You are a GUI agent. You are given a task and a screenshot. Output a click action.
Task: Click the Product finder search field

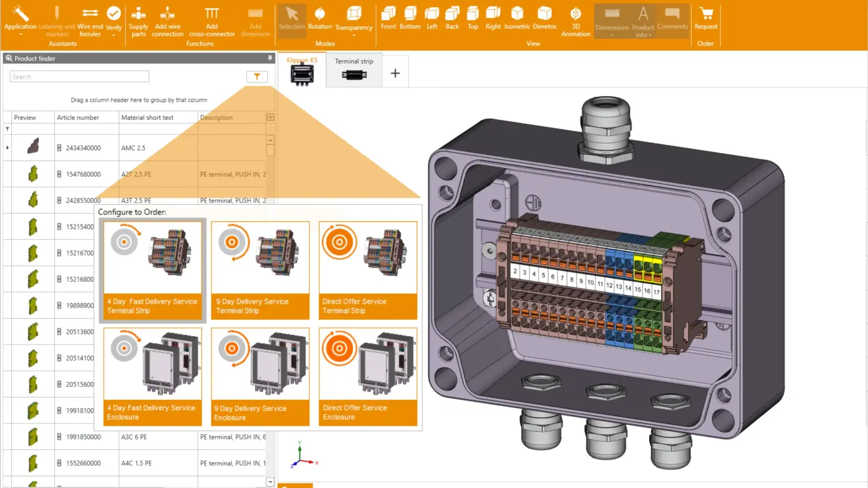click(x=79, y=76)
